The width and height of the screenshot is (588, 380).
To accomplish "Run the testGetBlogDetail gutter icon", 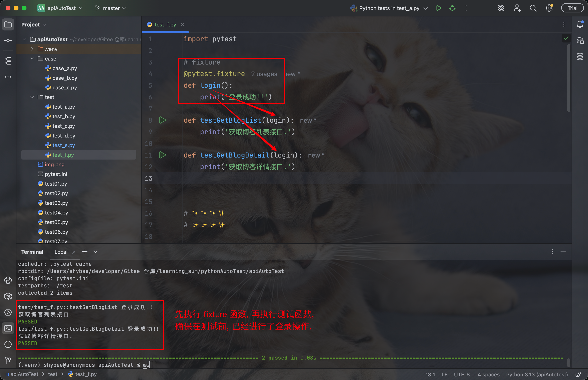I will point(162,155).
